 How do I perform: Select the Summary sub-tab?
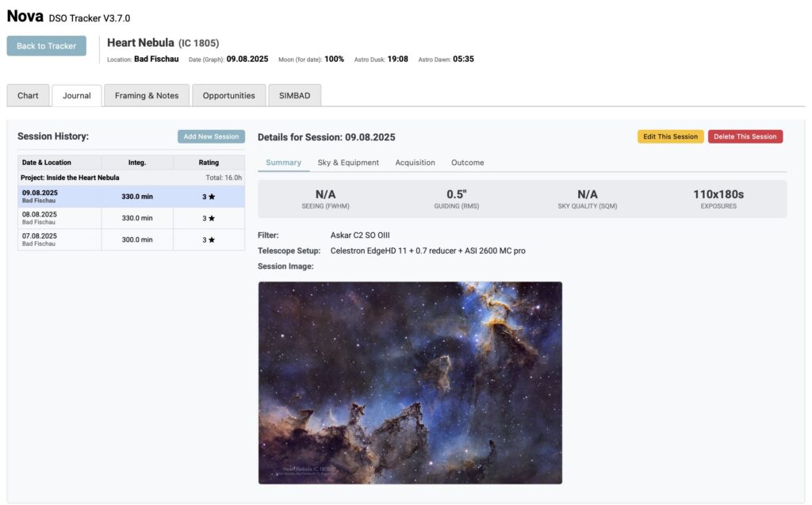coord(283,162)
